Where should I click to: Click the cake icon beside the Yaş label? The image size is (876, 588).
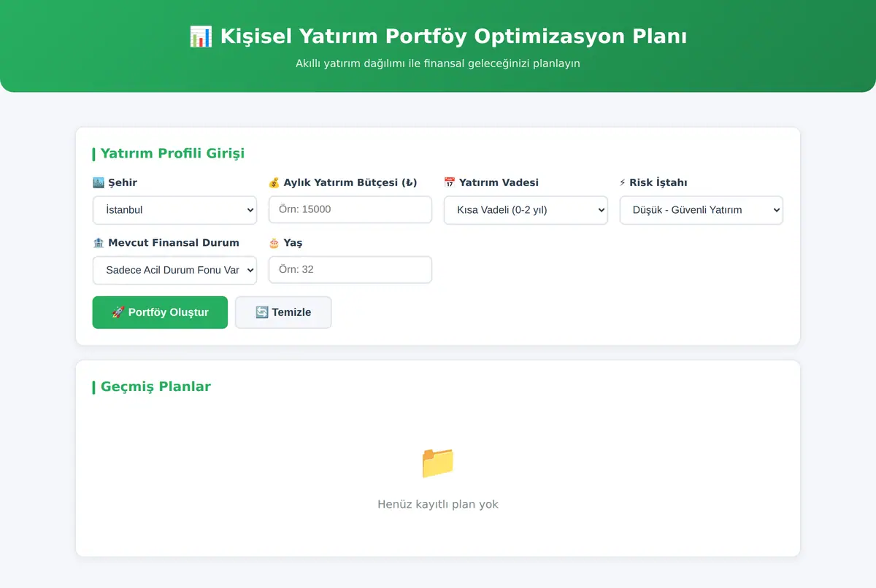point(274,243)
